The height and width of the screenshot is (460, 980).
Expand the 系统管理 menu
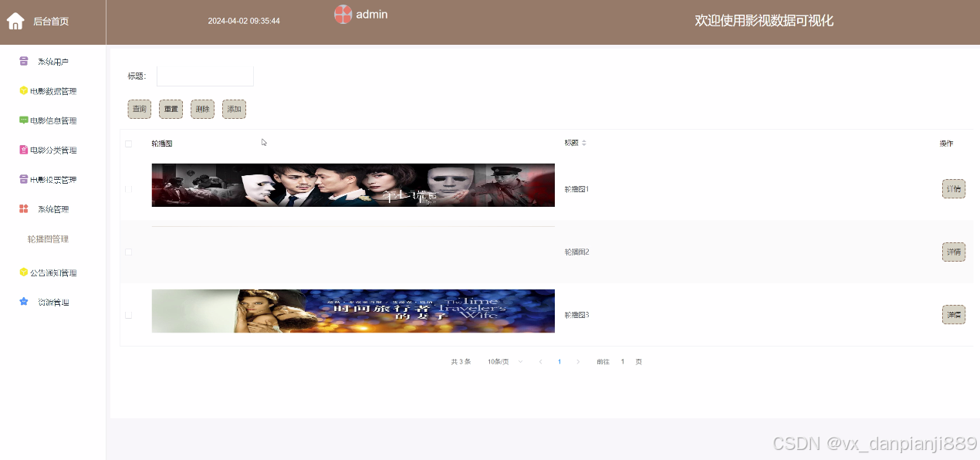[52, 209]
